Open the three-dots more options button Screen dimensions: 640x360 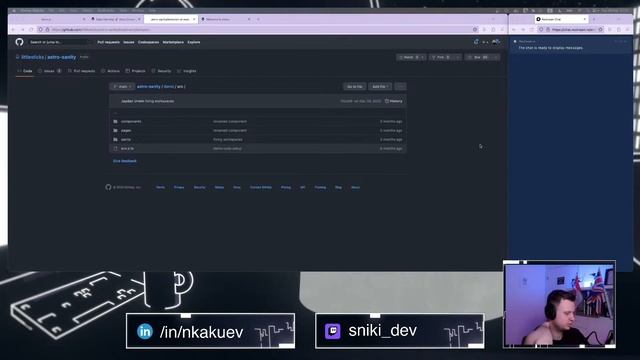[x=400, y=87]
